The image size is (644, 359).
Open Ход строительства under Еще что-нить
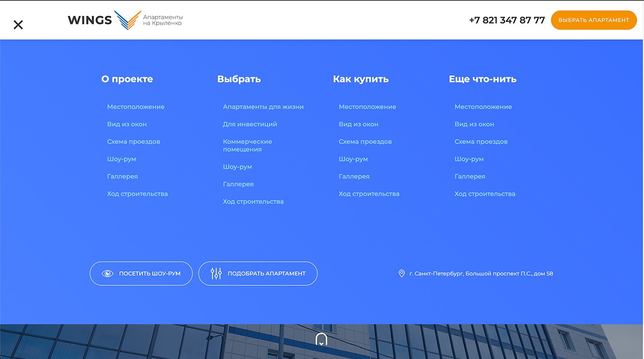click(485, 194)
